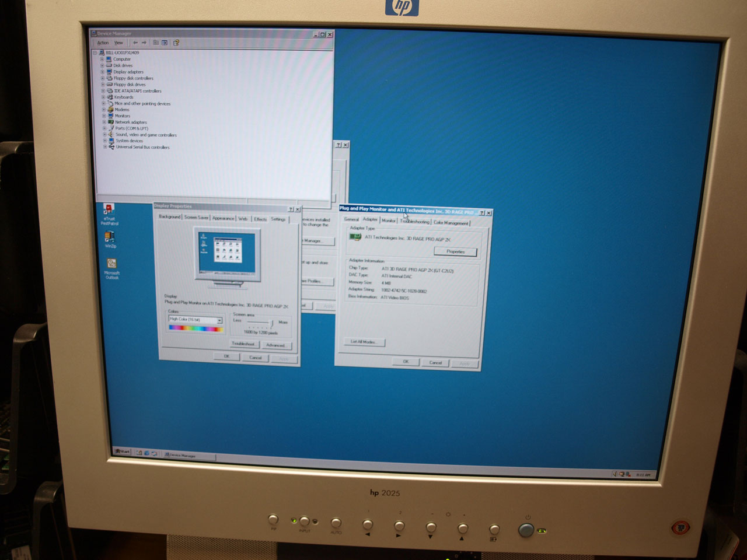Switch to the Color Management tab
Viewport: 747px width, 560px height.
click(451, 223)
